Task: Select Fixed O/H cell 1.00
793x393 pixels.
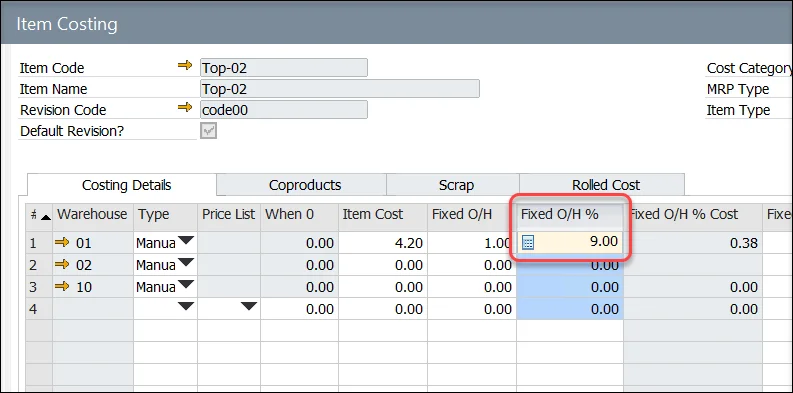Action: pyautogui.click(x=472, y=243)
